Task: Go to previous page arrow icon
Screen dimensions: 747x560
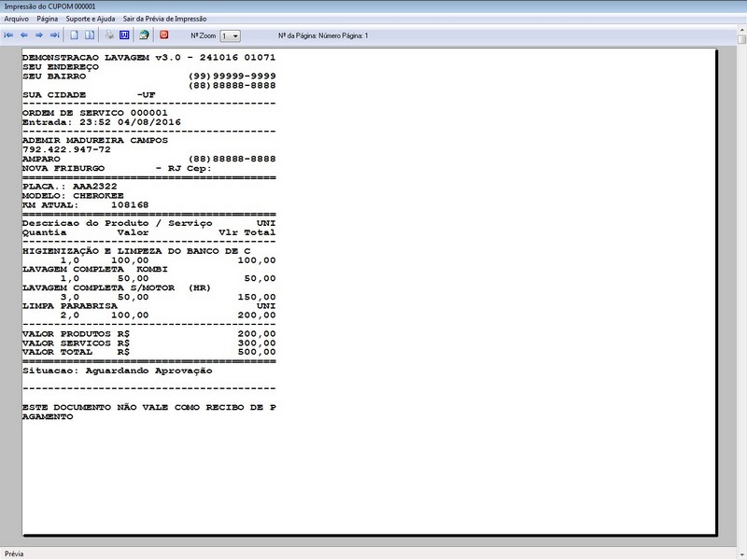Action: coord(24,35)
